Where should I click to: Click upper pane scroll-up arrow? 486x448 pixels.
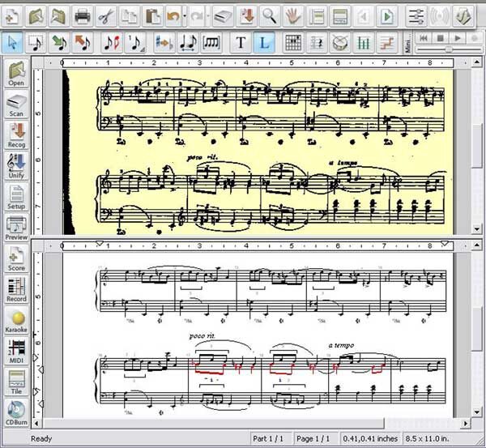tap(477, 62)
